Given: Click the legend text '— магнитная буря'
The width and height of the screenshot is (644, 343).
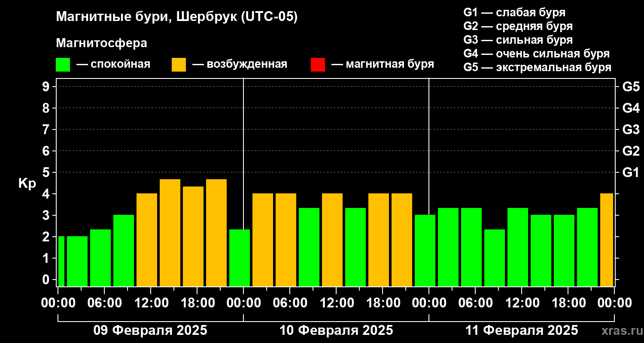Looking at the screenshot, I should point(383,64).
